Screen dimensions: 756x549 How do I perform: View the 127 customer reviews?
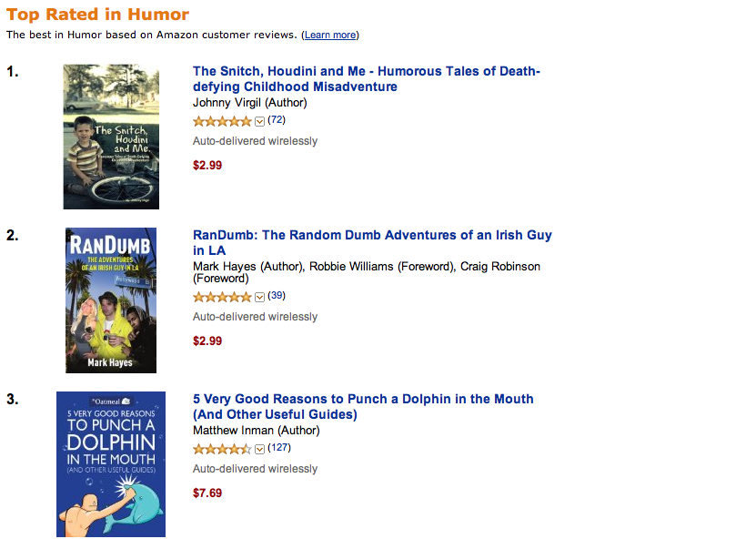click(x=279, y=448)
